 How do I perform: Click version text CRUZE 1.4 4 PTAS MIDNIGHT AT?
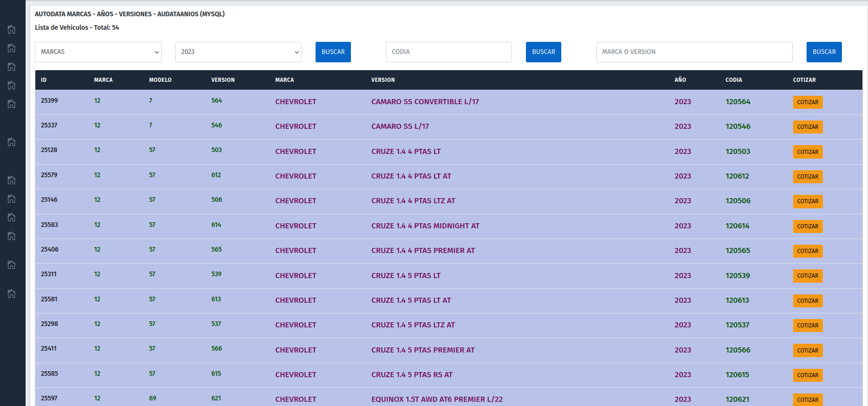pos(425,226)
